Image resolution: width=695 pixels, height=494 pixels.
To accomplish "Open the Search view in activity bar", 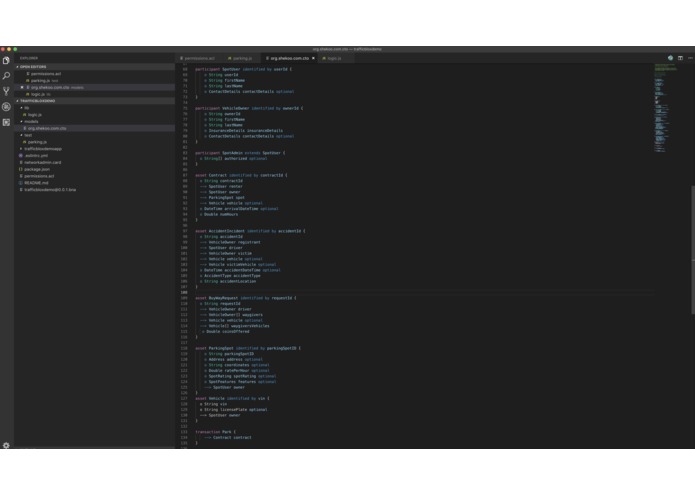I will (6, 76).
